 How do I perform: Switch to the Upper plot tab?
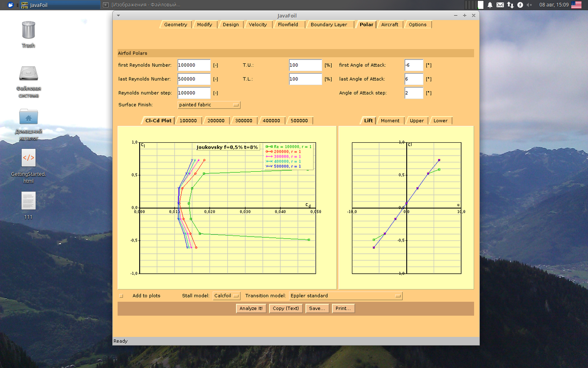point(416,121)
